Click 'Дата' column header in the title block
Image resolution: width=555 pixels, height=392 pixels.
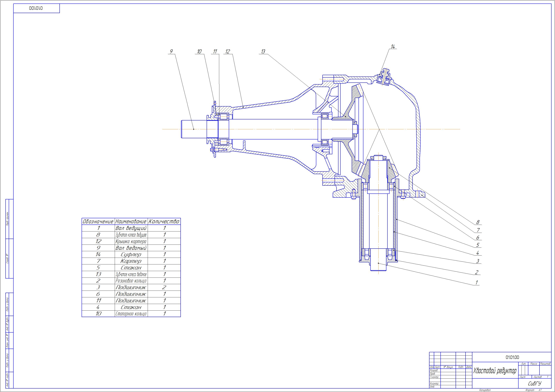[469, 367]
